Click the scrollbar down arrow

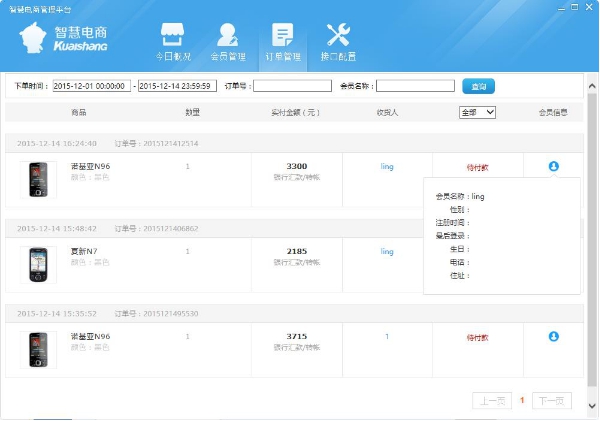[592, 406]
